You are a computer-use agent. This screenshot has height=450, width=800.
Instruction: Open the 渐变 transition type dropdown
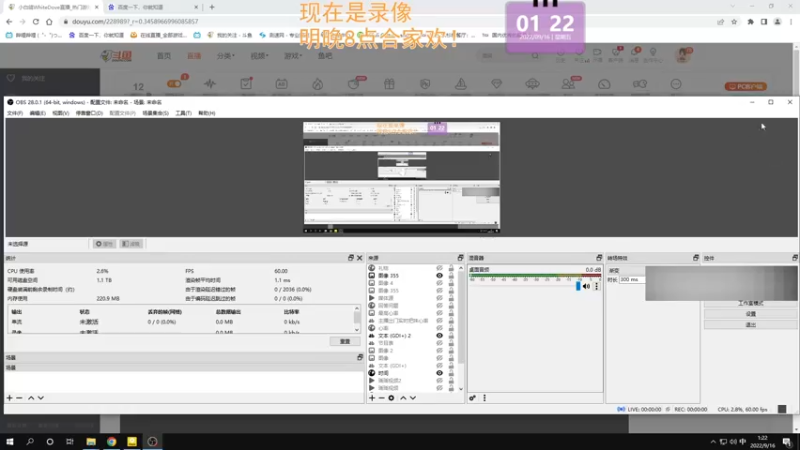627,270
